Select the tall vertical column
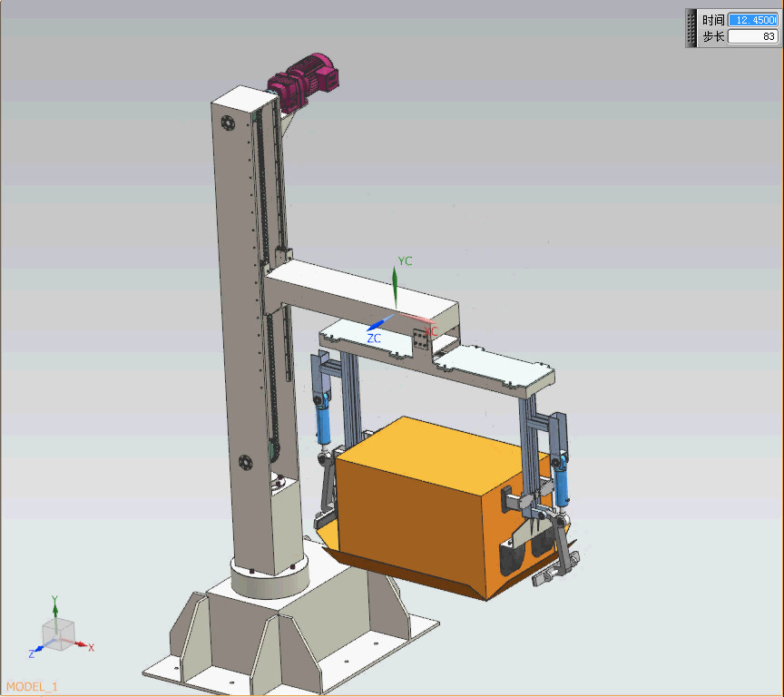784x697 pixels. 245,330
